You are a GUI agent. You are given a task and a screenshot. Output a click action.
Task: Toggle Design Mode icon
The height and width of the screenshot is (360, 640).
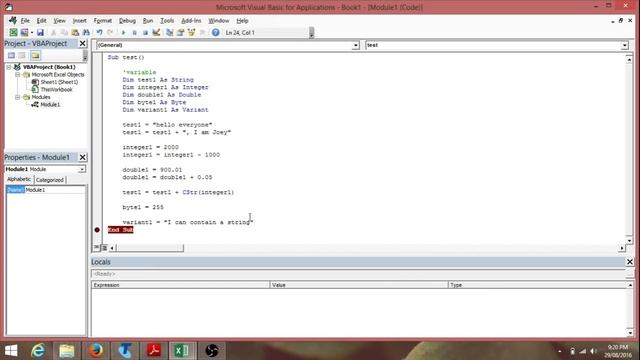point(156,32)
